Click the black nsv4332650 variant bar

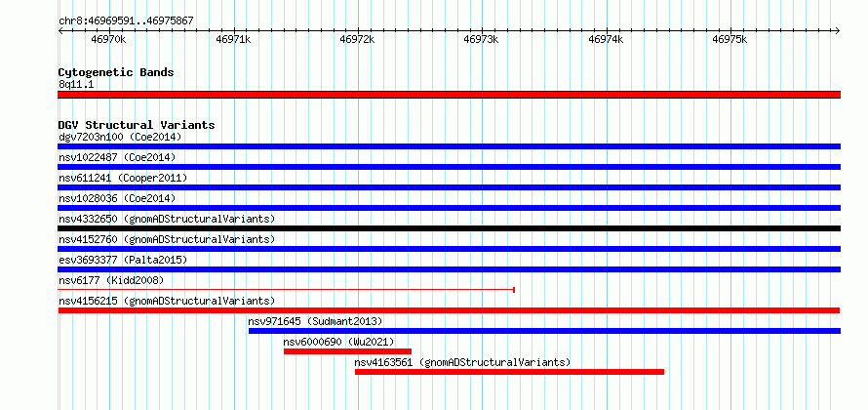449,228
